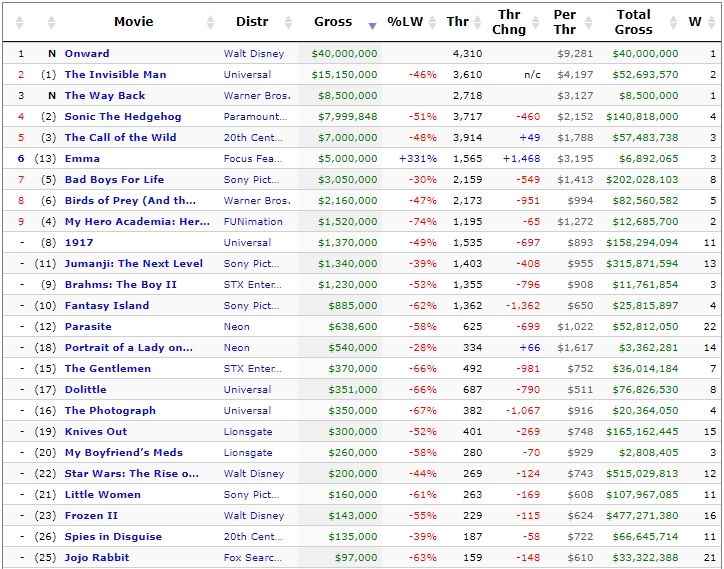Screen dimensions: 724x569
Task: Click the Gross column header label
Action: point(333,22)
